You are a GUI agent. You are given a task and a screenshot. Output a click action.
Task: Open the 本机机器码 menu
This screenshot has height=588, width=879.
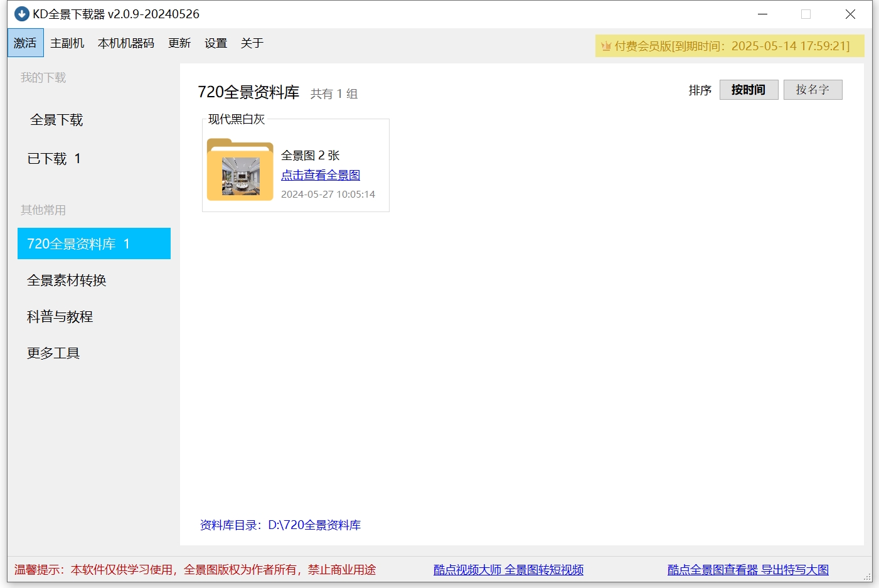tap(126, 43)
